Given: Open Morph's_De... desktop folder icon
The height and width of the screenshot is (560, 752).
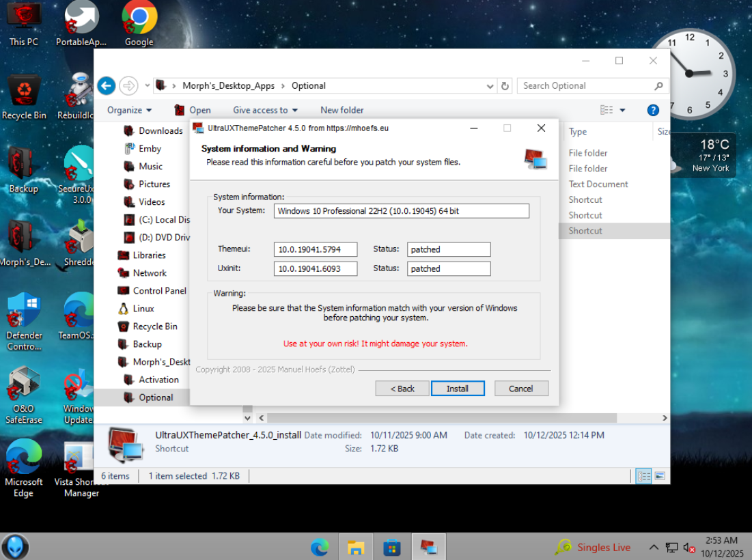Looking at the screenshot, I should pyautogui.click(x=24, y=244).
